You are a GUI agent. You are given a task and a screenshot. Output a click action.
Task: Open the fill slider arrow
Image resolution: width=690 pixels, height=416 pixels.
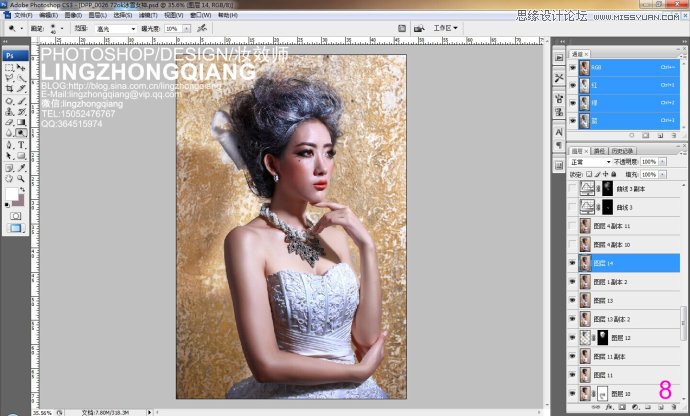662,175
